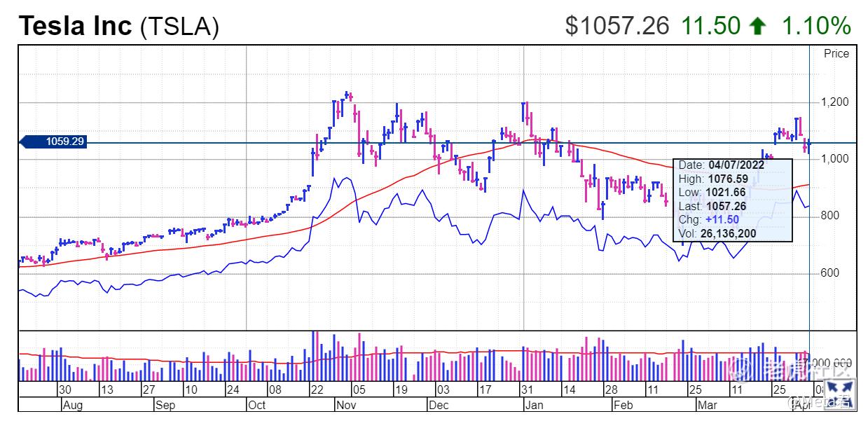868x421 pixels.
Task: Click the green 11.50 change value
Action: (x=710, y=26)
